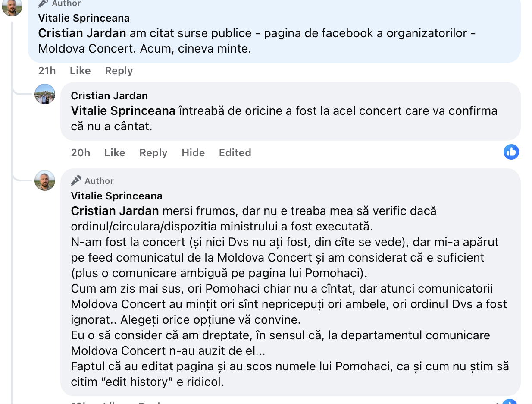This screenshot has width=532, height=404.
Task: Reply to the comment posted 21h ago
Action: [119, 71]
